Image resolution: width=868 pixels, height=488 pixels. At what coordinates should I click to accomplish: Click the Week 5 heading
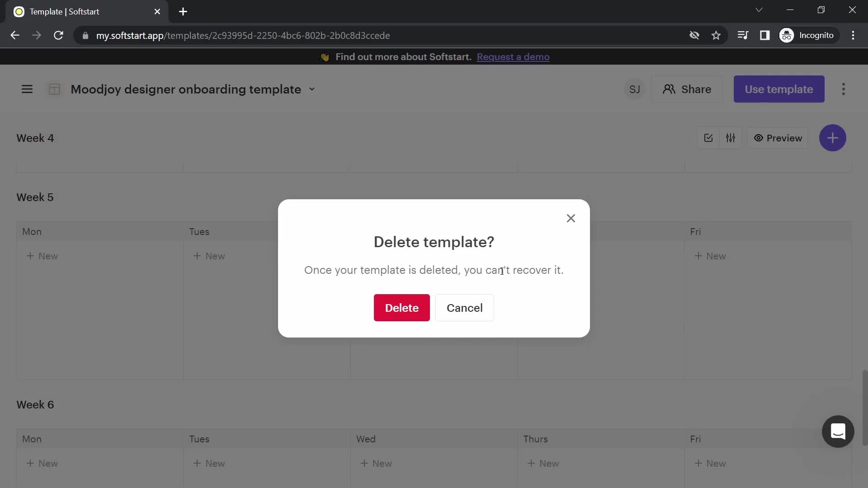(x=35, y=197)
